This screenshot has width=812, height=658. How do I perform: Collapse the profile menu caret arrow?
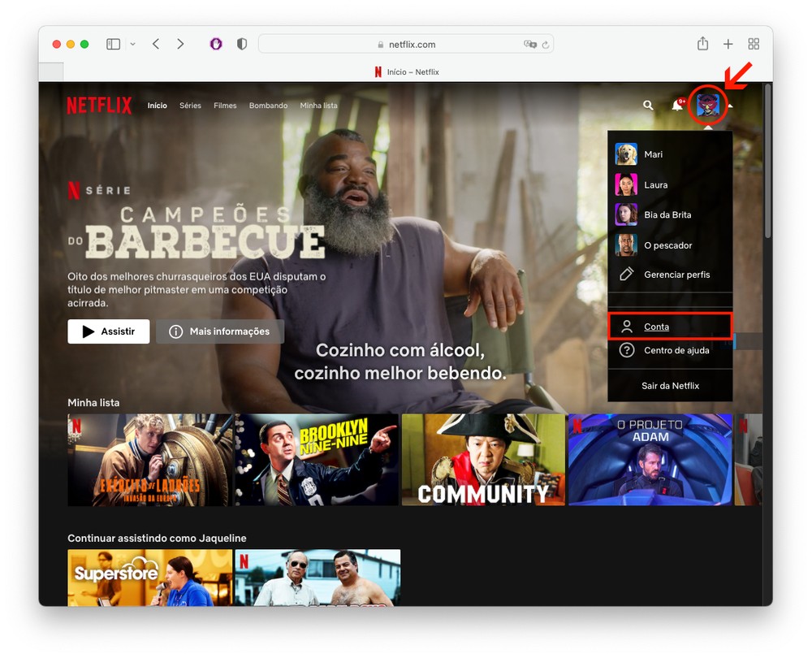point(731,106)
